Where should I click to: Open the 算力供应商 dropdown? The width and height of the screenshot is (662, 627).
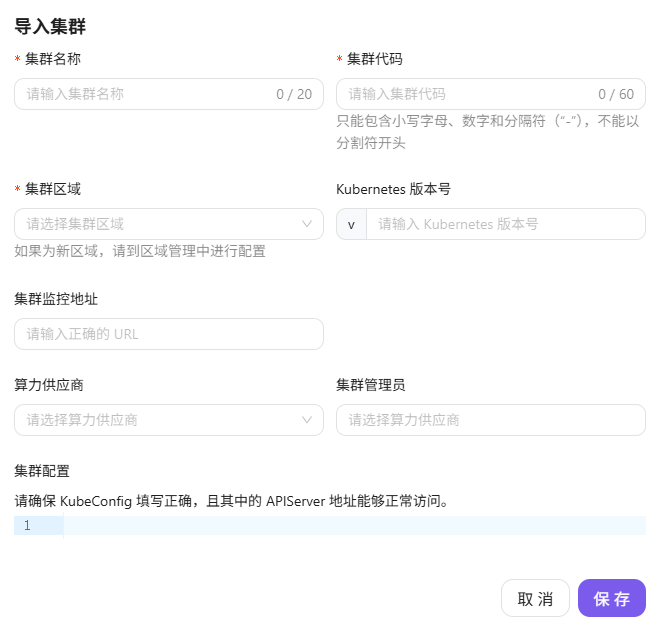[169, 420]
